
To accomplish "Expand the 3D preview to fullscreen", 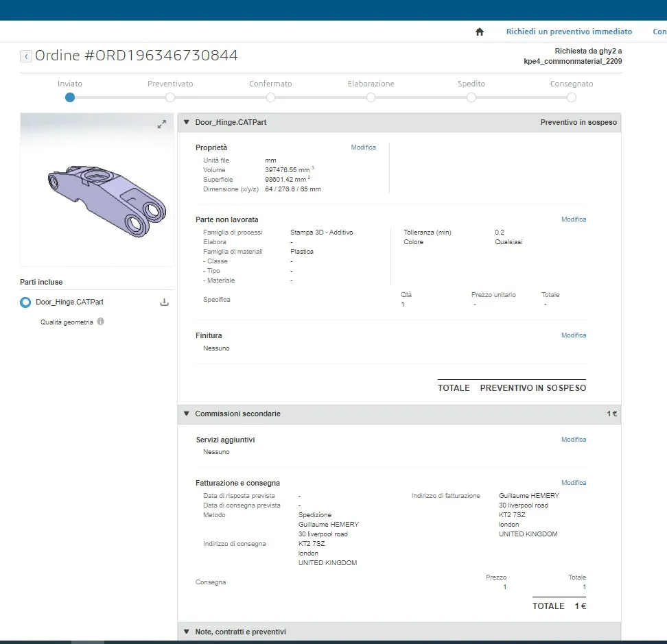I will click(162, 124).
